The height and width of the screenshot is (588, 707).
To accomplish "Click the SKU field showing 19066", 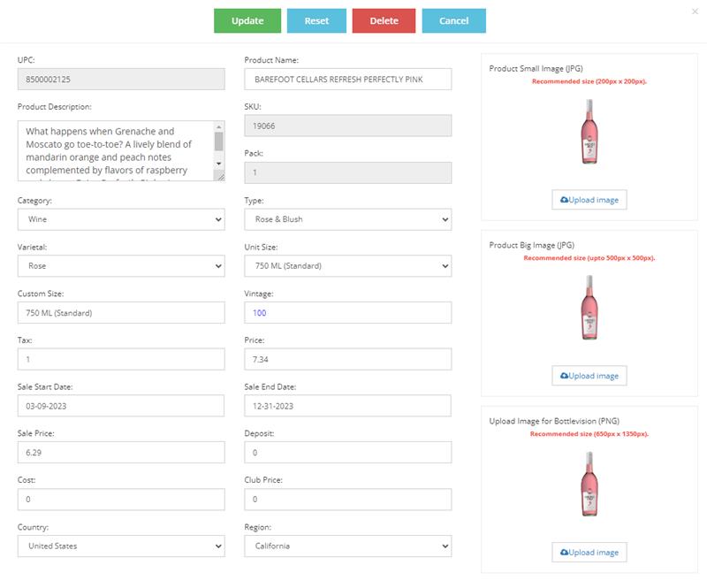I will pos(347,126).
